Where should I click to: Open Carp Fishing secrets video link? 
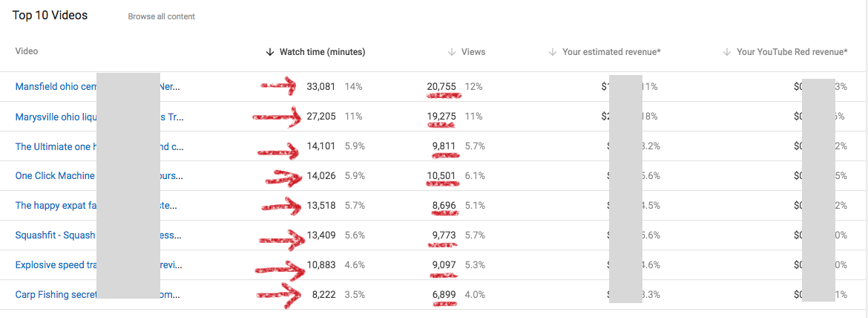coord(97,295)
